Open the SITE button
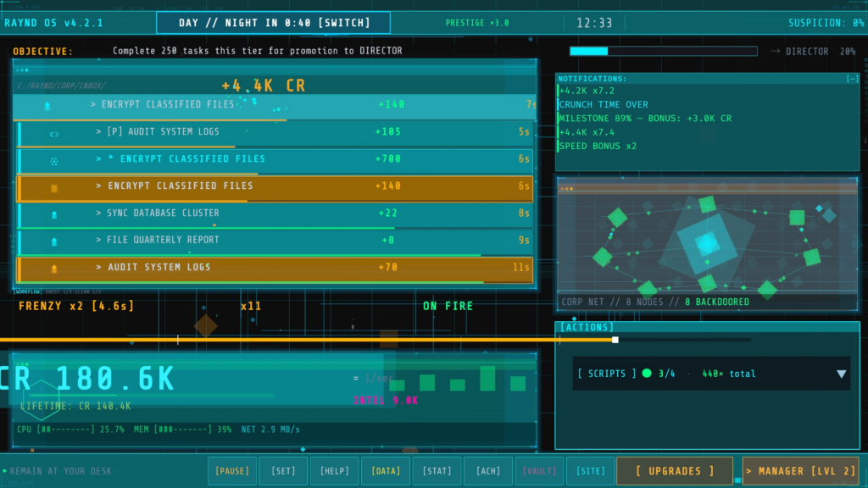 (591, 471)
